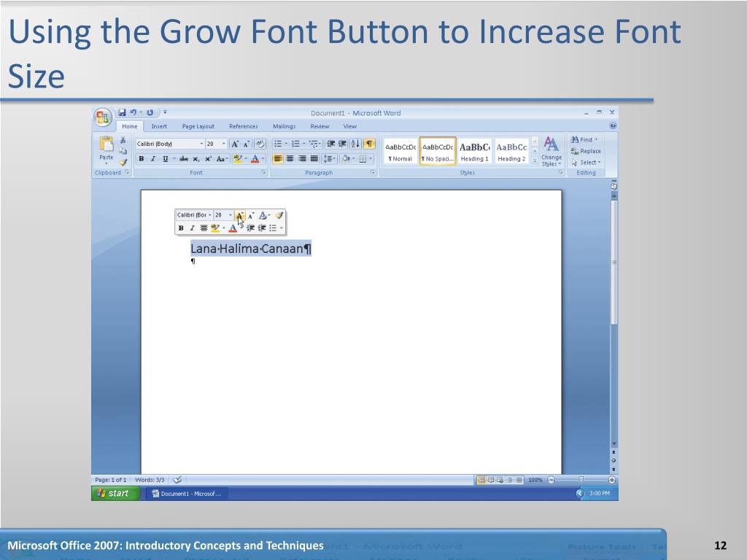
Task: Switch to the Page Layout tab
Action: 198,126
